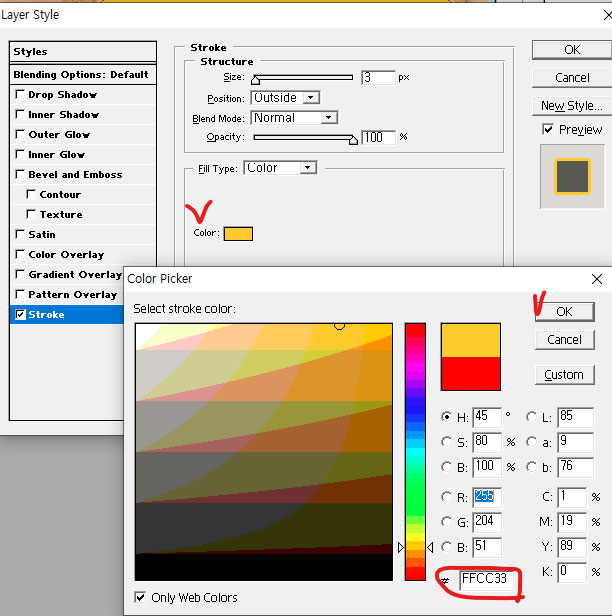Click the M magenta field showing 19
Screen dimensions: 612x616
(572, 522)
